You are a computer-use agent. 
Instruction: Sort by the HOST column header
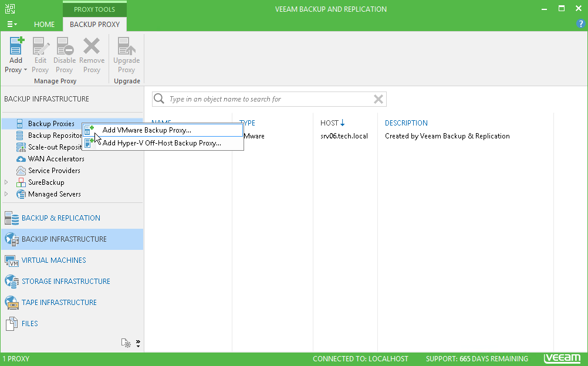332,123
